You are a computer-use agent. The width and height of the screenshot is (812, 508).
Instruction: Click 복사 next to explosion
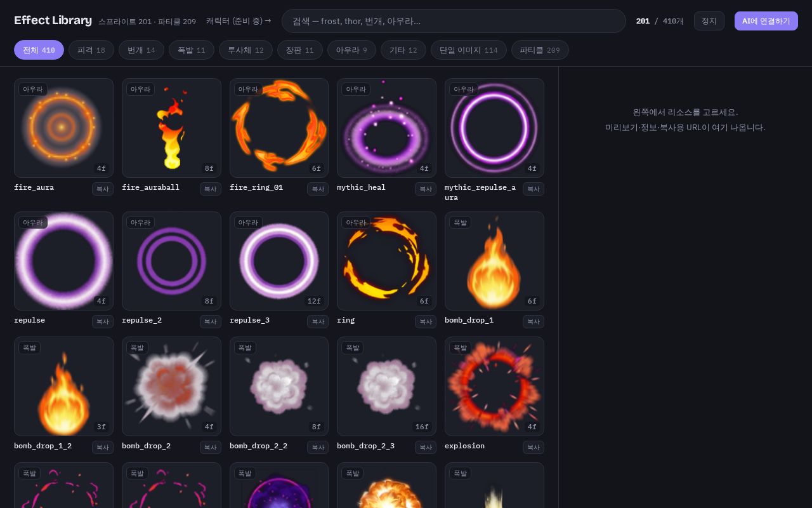tap(534, 447)
